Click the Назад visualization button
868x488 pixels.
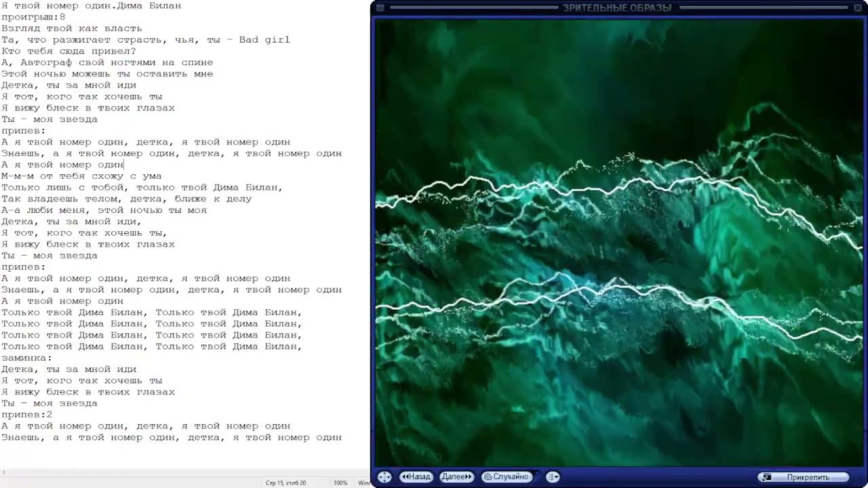[x=416, y=476]
